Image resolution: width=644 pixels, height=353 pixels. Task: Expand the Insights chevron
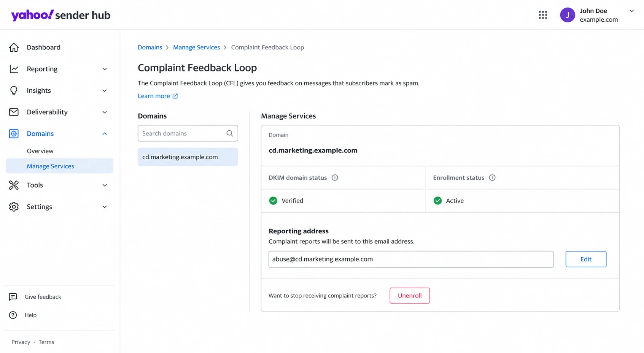(x=105, y=90)
